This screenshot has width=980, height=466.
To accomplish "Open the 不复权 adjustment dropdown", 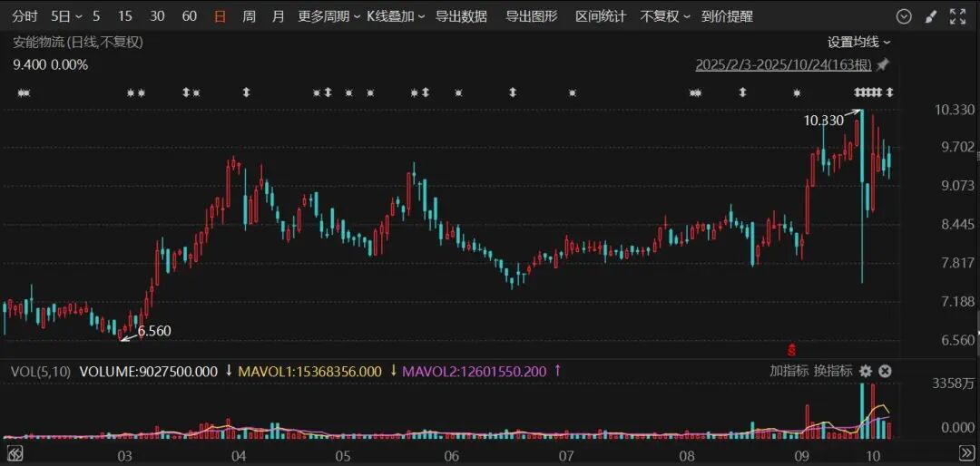I will pos(664,16).
